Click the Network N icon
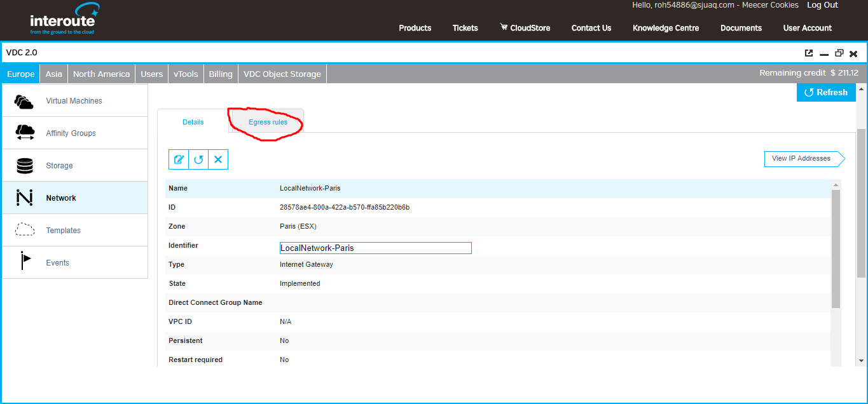 (x=25, y=198)
